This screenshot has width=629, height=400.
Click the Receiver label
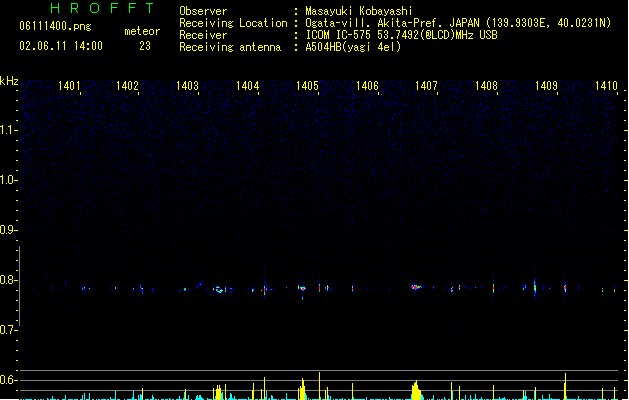pos(203,35)
